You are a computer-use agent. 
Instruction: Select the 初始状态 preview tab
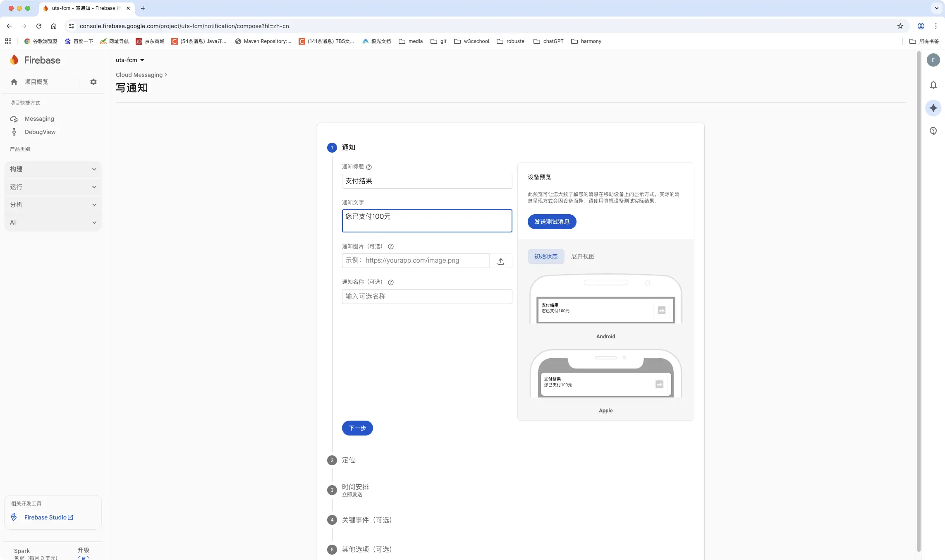(545, 256)
